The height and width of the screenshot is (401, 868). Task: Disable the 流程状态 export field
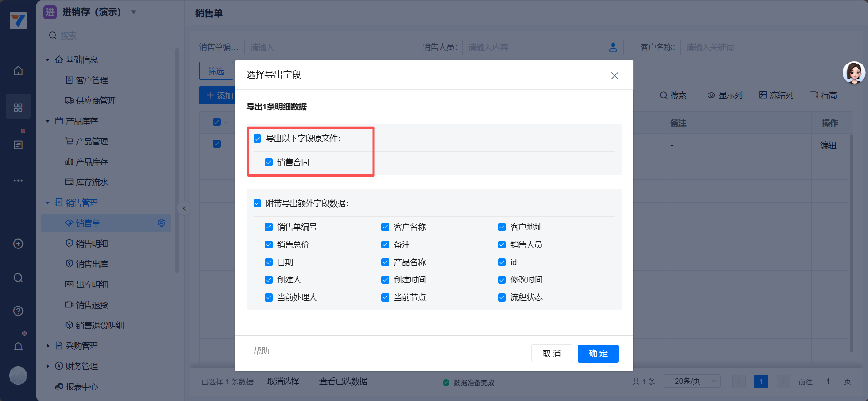(502, 297)
